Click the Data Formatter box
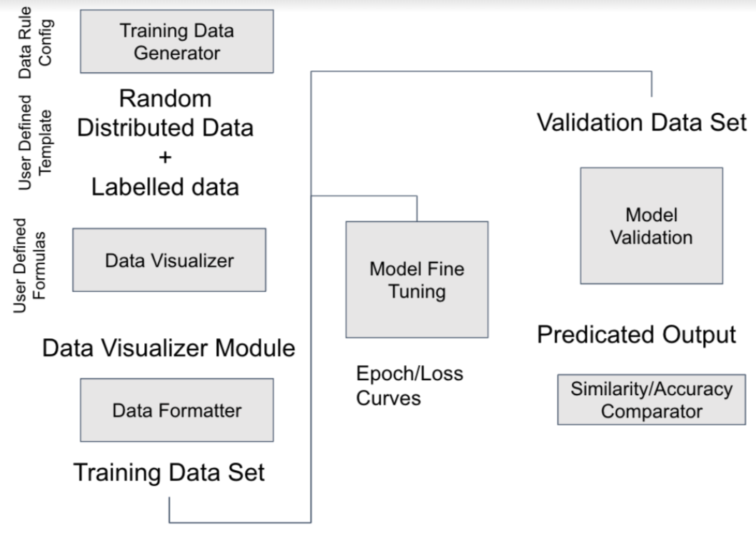The width and height of the screenshot is (756, 540). click(177, 410)
